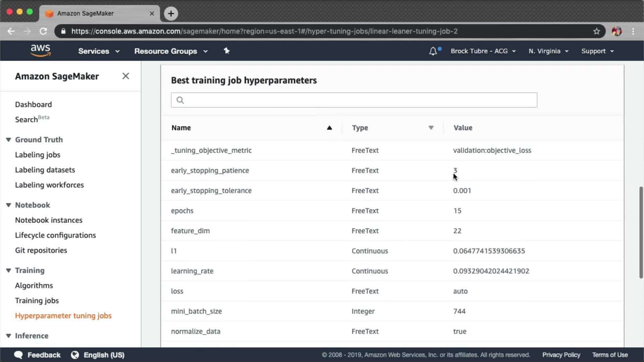The width and height of the screenshot is (644, 362).
Task: Open the Support menu
Action: click(597, 51)
